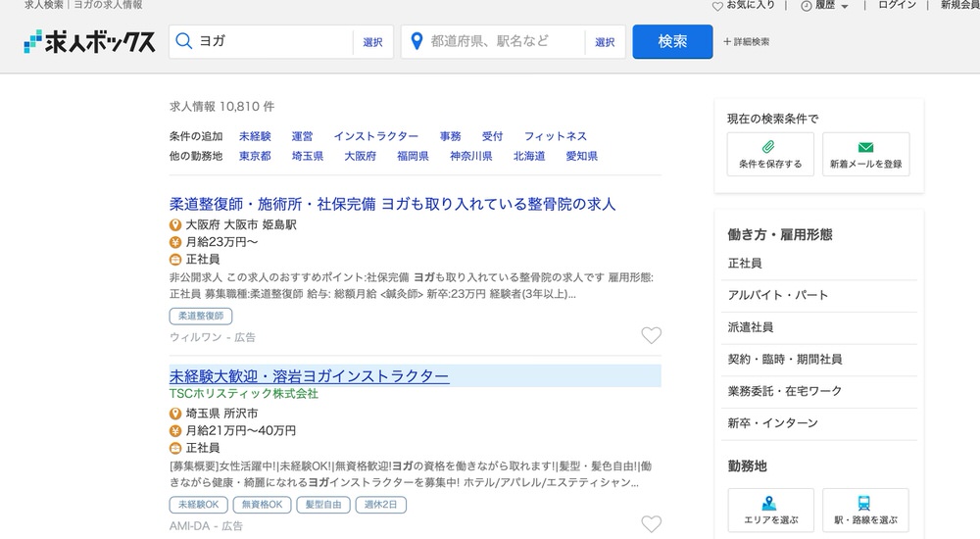This screenshot has width=980, height=539.
Task: Add the インストラクター condition filter
Action: tap(375, 136)
